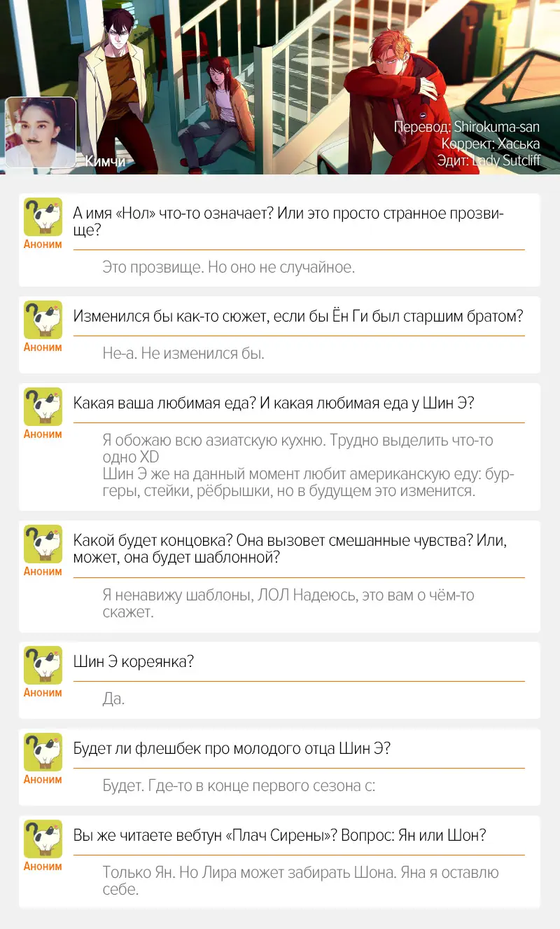Click the anonymous avatar icon beside the «Шин Э кореянка?» question

[43, 666]
